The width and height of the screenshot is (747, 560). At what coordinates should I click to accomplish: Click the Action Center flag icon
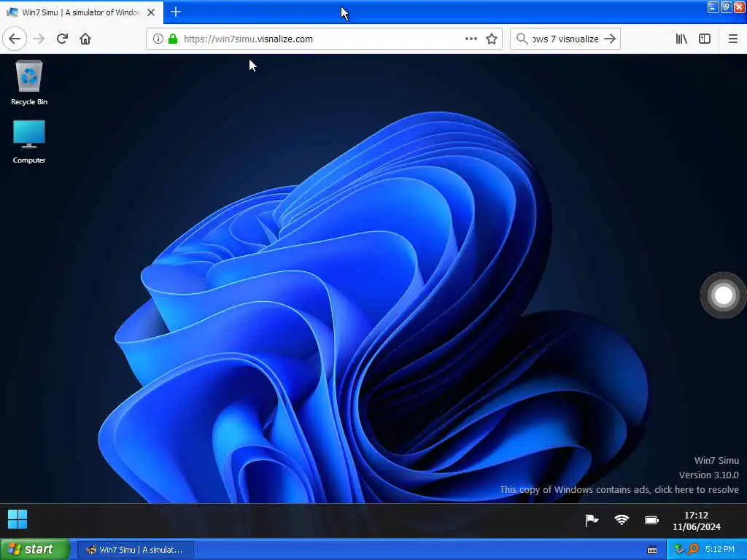click(591, 520)
